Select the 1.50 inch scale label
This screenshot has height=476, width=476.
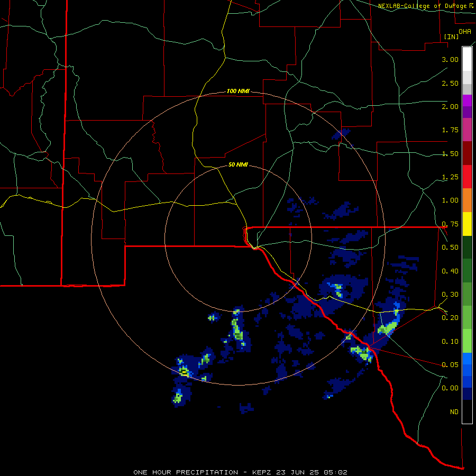450,153
